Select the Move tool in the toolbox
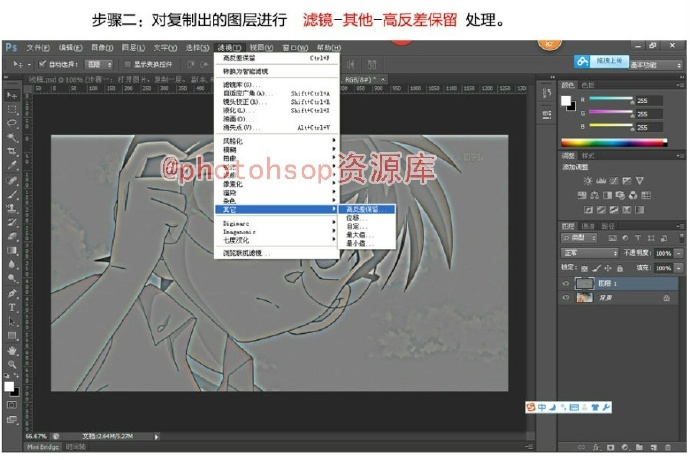The width and height of the screenshot is (690, 460). click(12, 95)
